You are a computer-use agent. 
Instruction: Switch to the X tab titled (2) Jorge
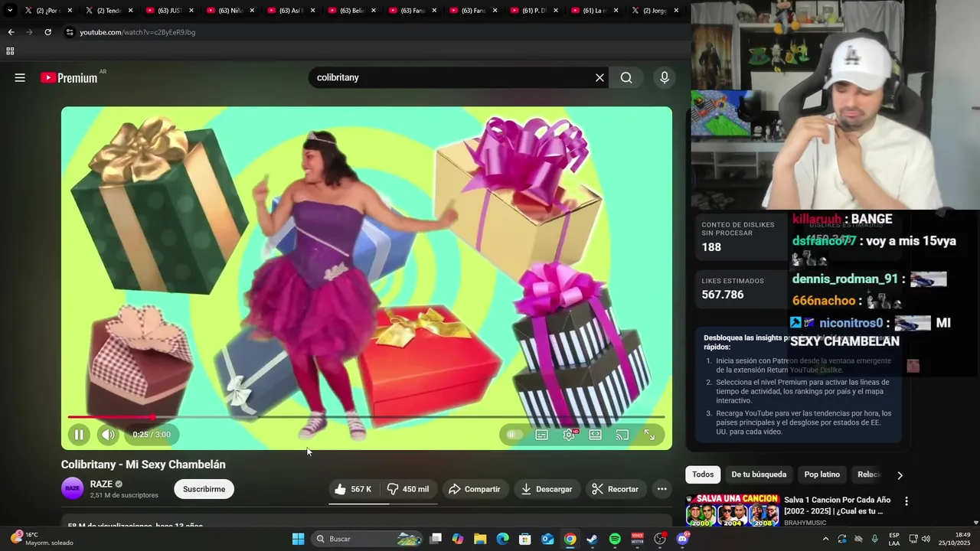click(x=653, y=11)
